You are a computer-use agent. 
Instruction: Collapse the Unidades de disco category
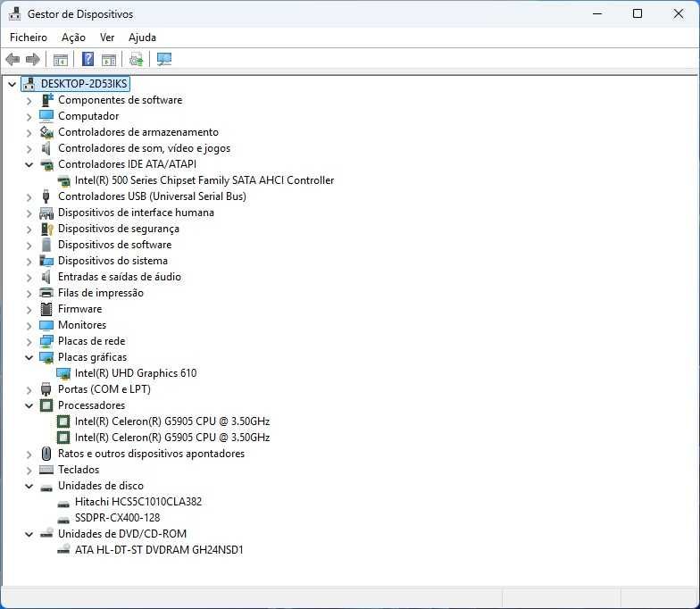click(29, 486)
